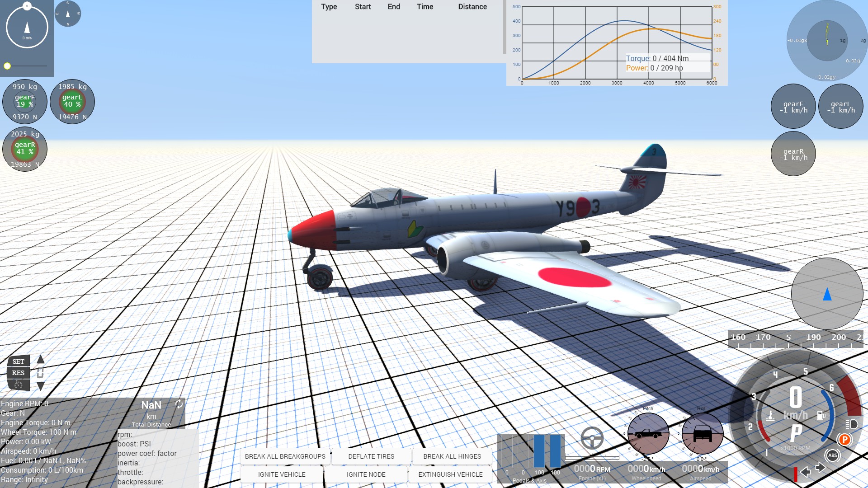Select the gearF weight distribution gauge

coord(25,102)
